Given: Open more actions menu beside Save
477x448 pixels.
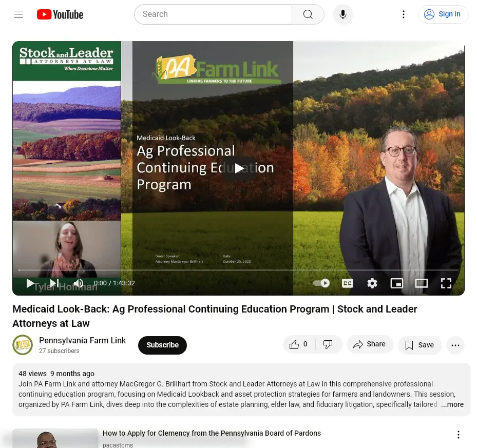Looking at the screenshot, I should (455, 345).
